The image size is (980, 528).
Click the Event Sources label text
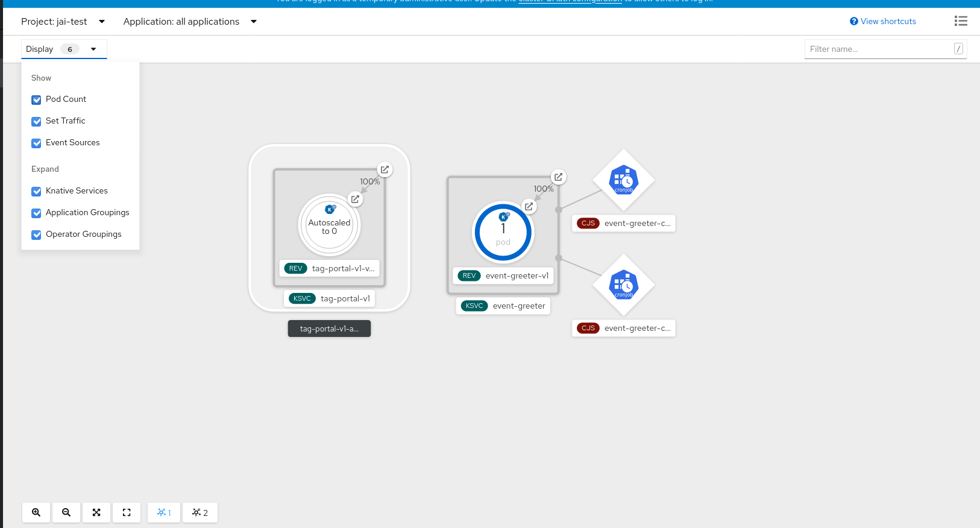click(73, 142)
